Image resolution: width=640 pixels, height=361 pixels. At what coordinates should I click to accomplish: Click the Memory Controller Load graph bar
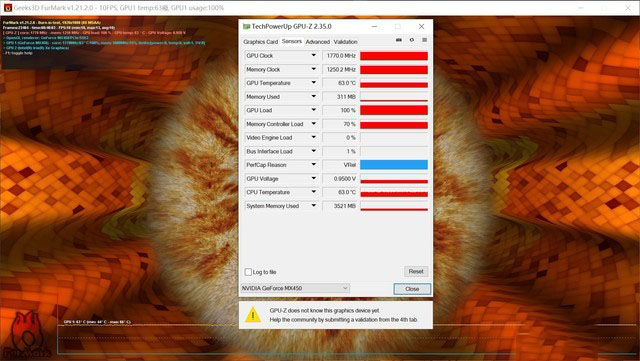394,124
